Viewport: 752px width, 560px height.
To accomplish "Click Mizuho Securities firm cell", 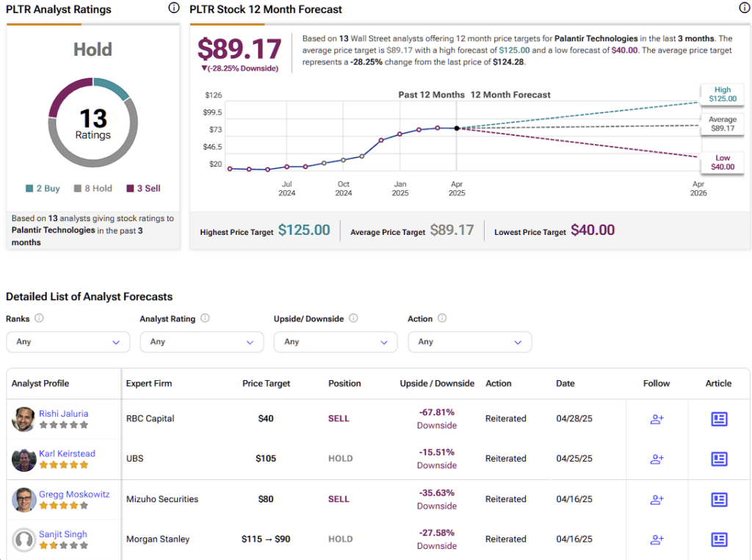I will (162, 499).
